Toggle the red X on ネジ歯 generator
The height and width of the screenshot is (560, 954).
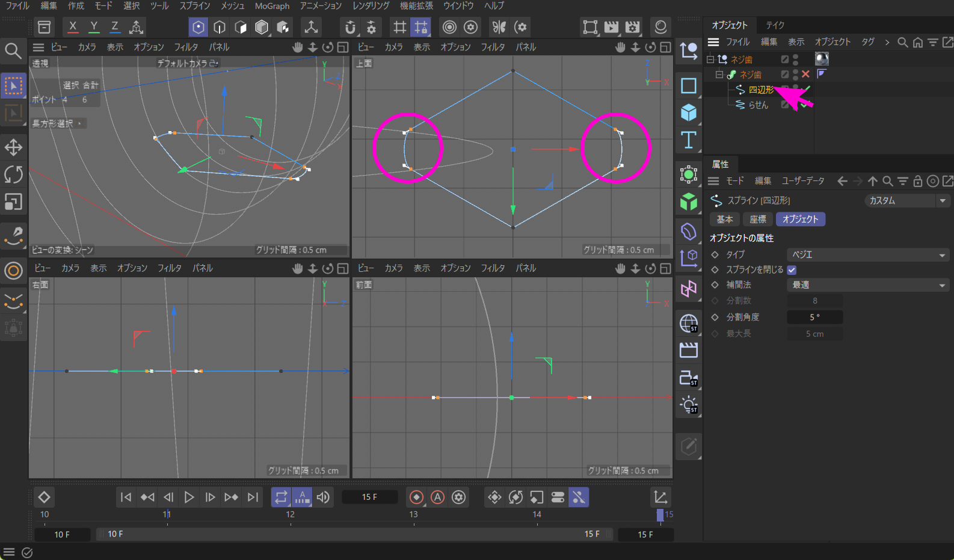[805, 74]
